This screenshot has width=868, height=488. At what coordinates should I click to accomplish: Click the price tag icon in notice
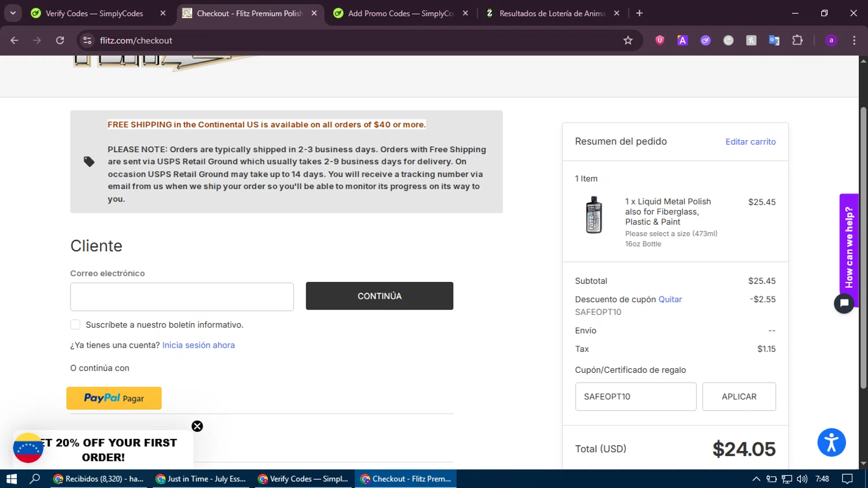click(89, 162)
